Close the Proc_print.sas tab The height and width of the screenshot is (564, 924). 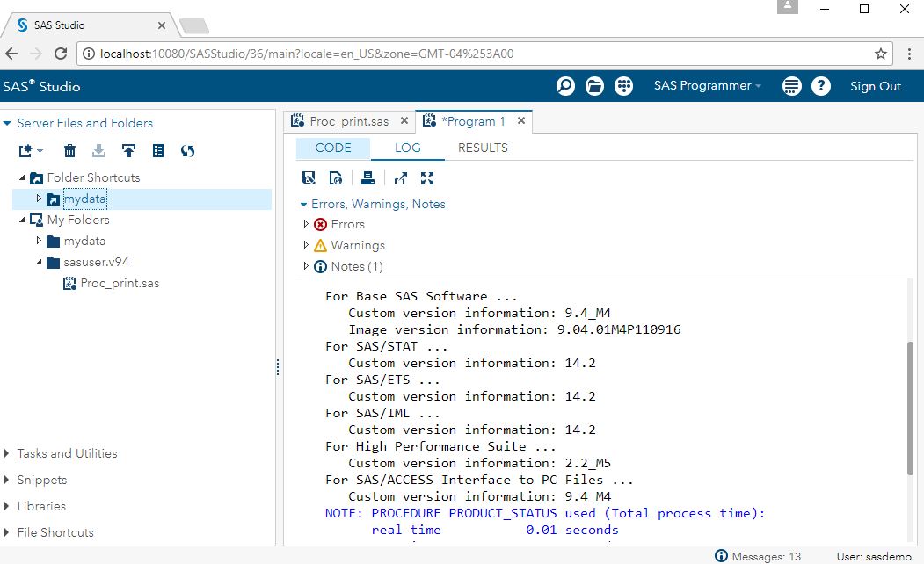(x=404, y=120)
